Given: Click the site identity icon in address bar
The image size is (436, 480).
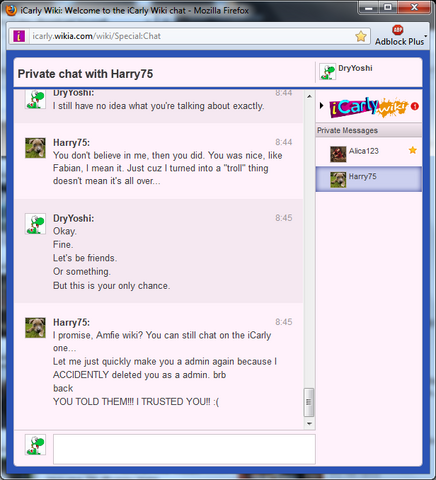Looking at the screenshot, I should coord(19,36).
